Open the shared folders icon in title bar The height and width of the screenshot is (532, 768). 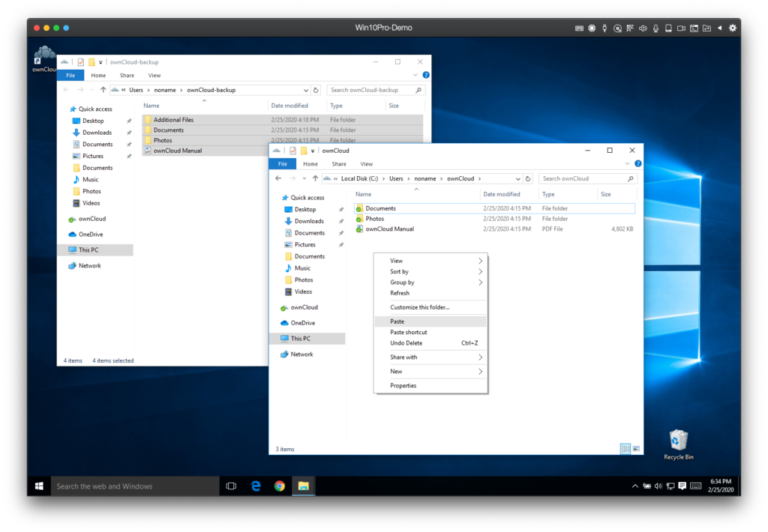[x=706, y=28]
